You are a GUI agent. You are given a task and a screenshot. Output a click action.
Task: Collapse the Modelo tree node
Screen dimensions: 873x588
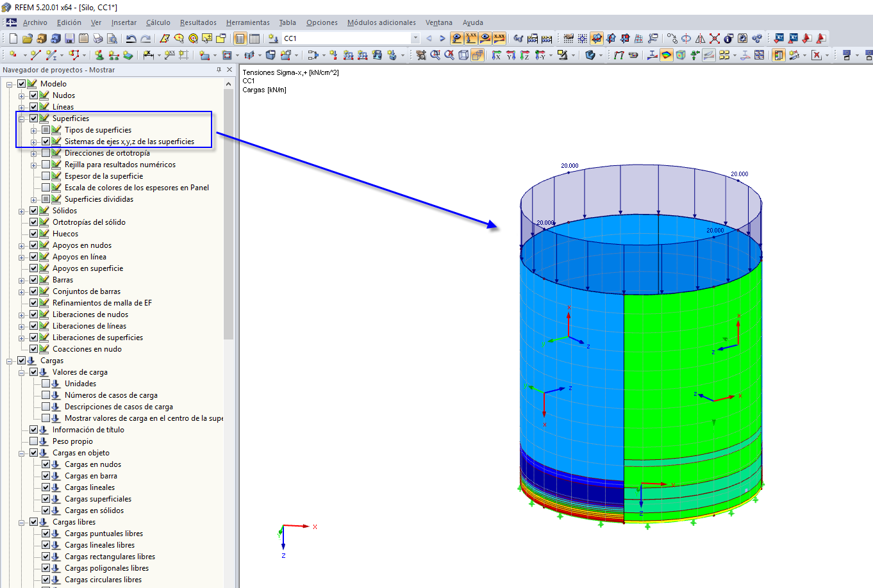tap(10, 84)
